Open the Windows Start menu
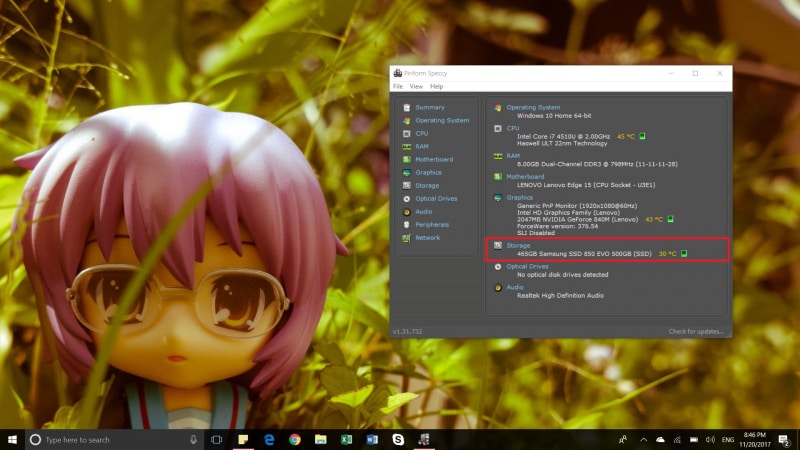 click(x=12, y=439)
